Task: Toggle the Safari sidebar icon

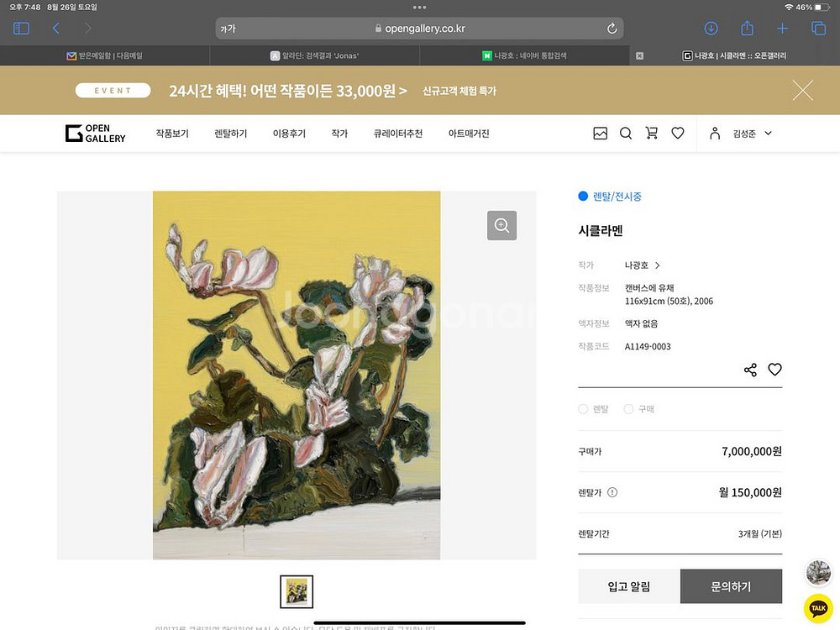Action: (21, 29)
